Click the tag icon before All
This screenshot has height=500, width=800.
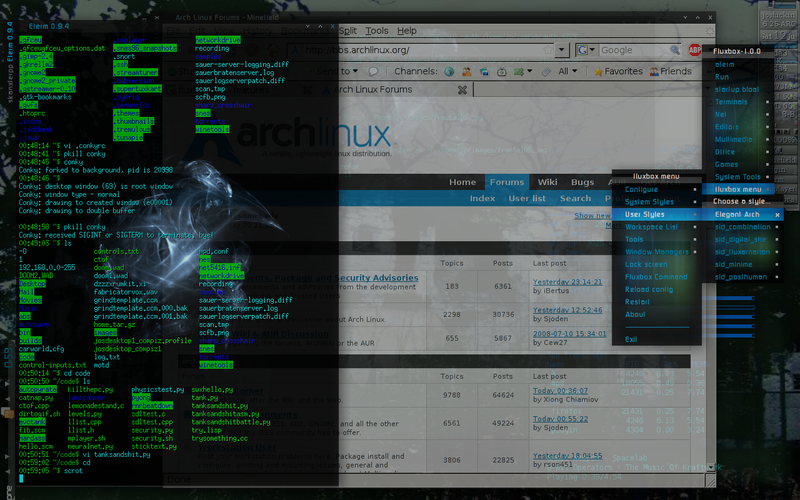pos(546,71)
